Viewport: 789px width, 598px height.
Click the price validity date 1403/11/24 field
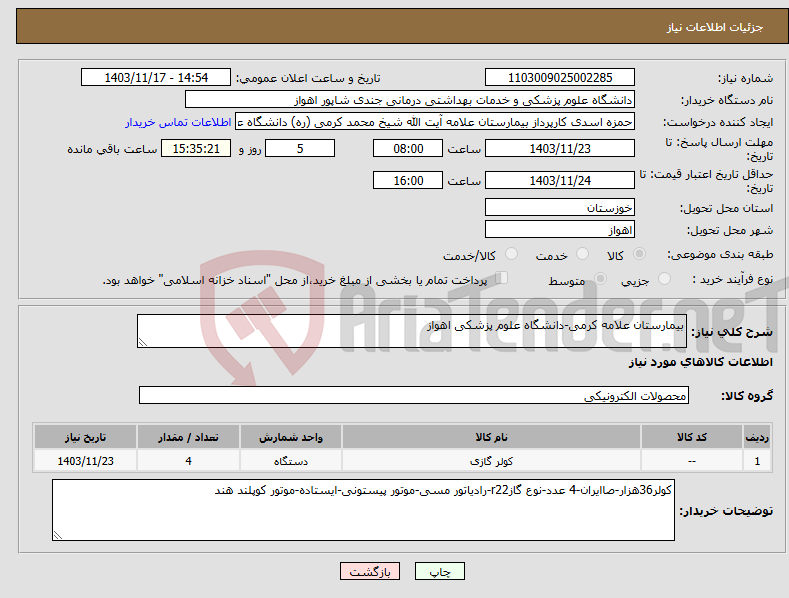point(560,180)
